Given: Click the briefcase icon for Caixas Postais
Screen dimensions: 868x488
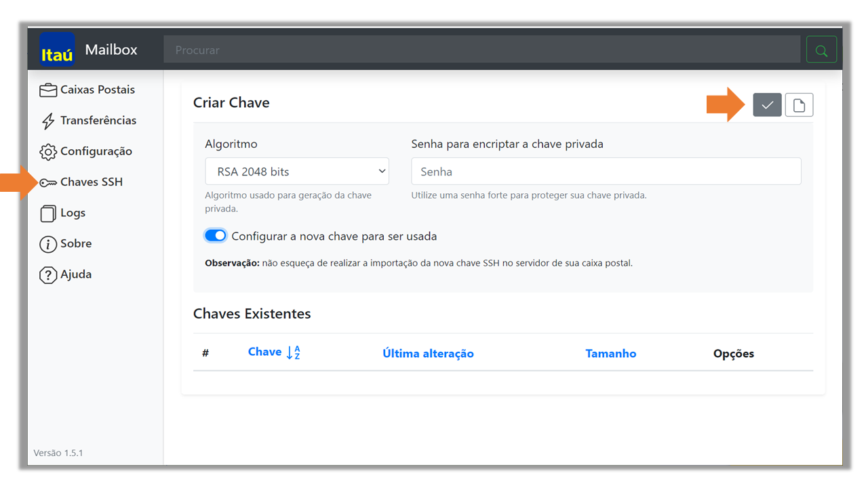Looking at the screenshot, I should pos(48,90).
